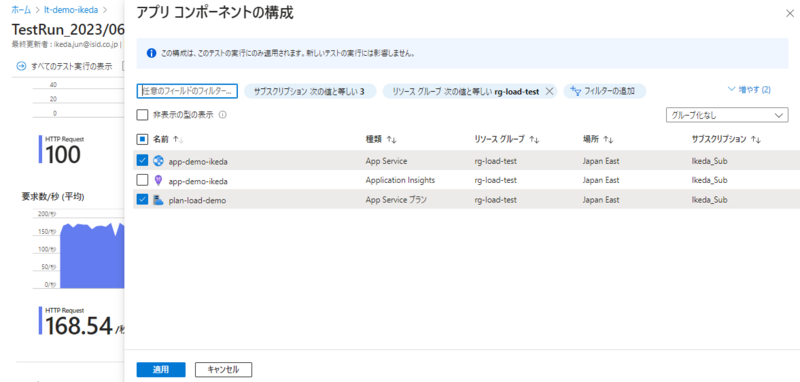Click rg-load-test in the App Service row

pos(495,161)
